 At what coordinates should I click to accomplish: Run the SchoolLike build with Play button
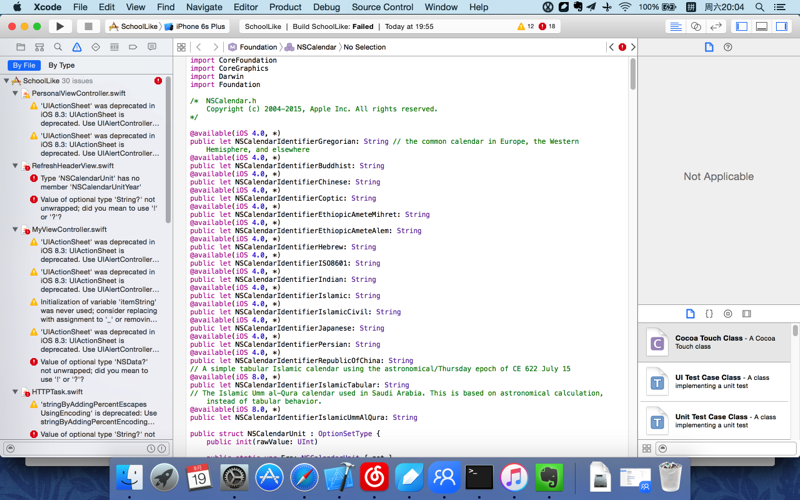pyautogui.click(x=60, y=27)
